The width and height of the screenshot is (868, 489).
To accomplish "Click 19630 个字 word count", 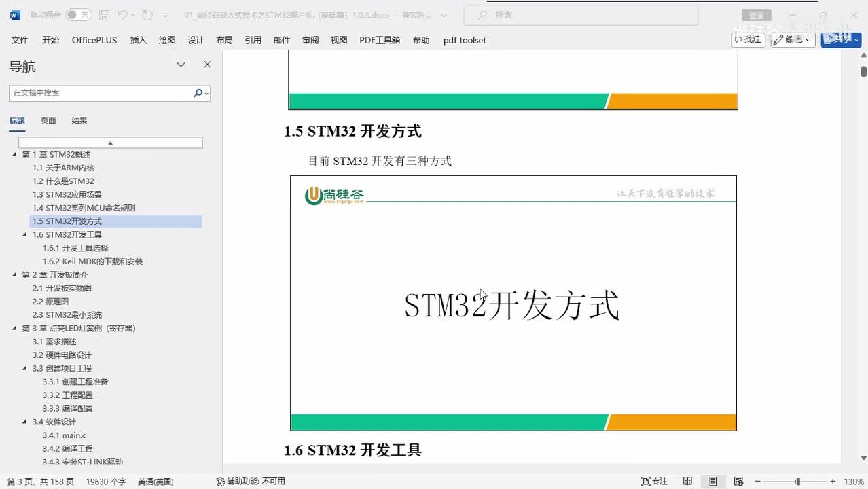I will pyautogui.click(x=106, y=481).
